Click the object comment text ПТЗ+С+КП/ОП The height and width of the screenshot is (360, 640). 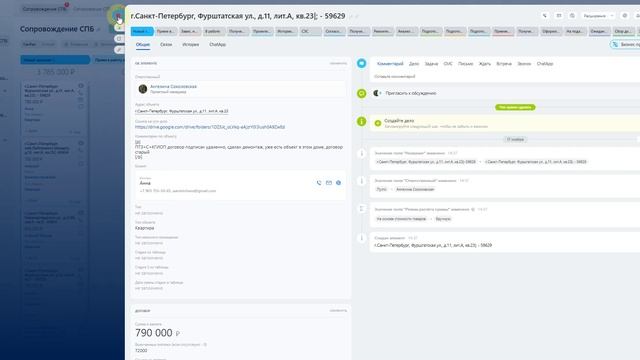coord(239,149)
